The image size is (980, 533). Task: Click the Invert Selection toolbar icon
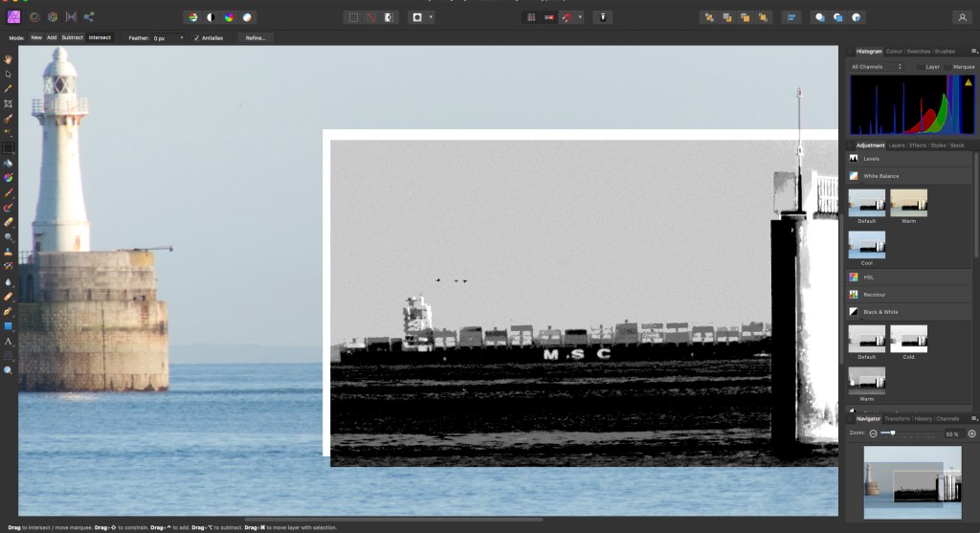click(x=389, y=17)
